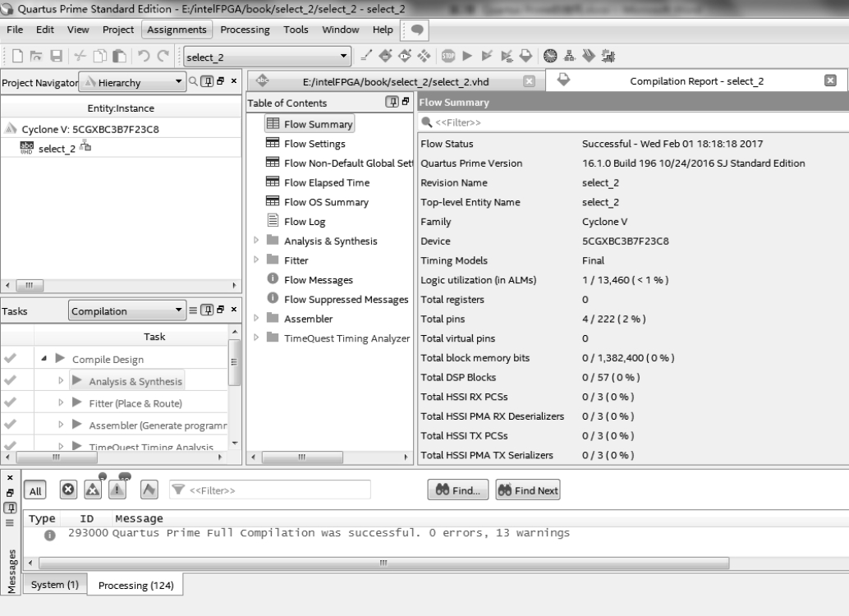The height and width of the screenshot is (616, 849).
Task: Click the New file toolbar icon
Action: pos(17,56)
